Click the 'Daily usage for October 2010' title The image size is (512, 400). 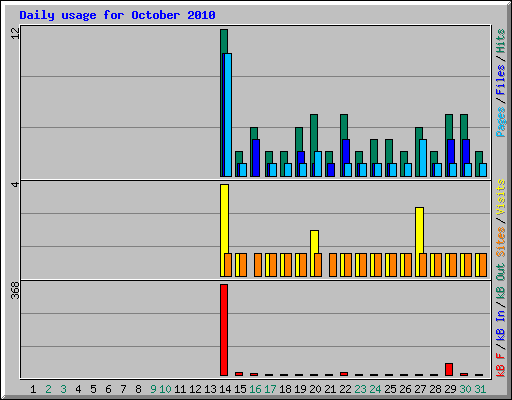click(117, 15)
